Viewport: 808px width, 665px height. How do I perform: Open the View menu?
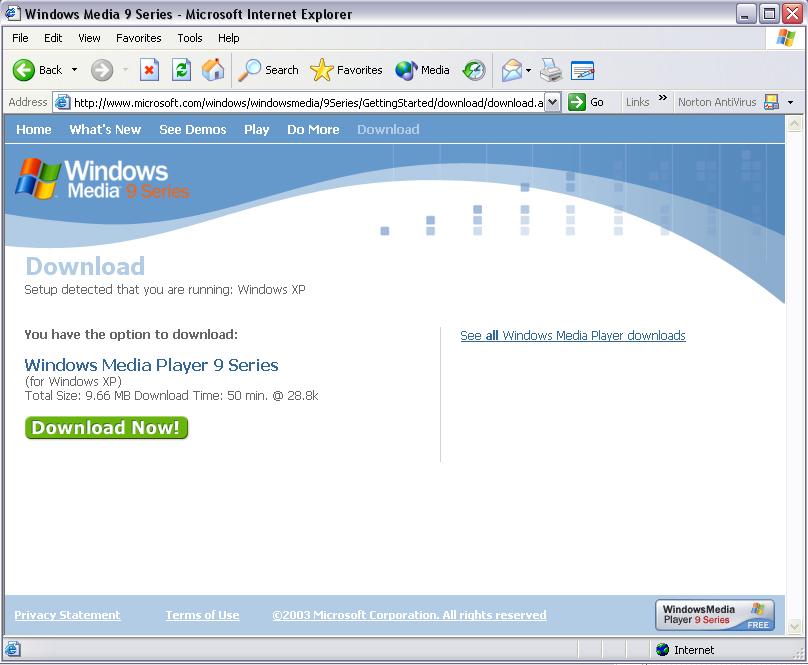pos(89,38)
